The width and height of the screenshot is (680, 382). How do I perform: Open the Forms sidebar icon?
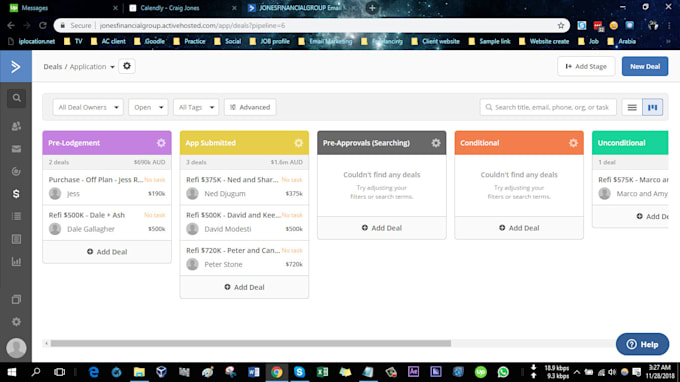coord(16,239)
